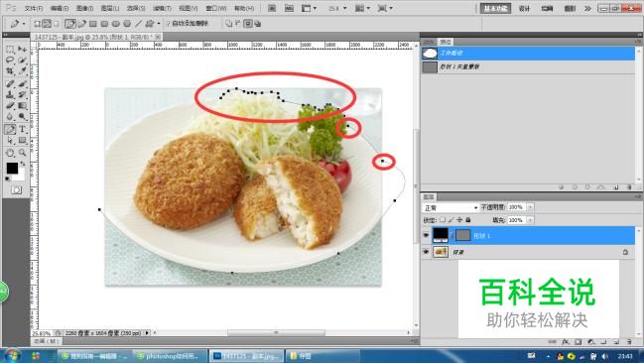Reset default foreground and background colors
This screenshot has width=644, height=363.
point(7,179)
